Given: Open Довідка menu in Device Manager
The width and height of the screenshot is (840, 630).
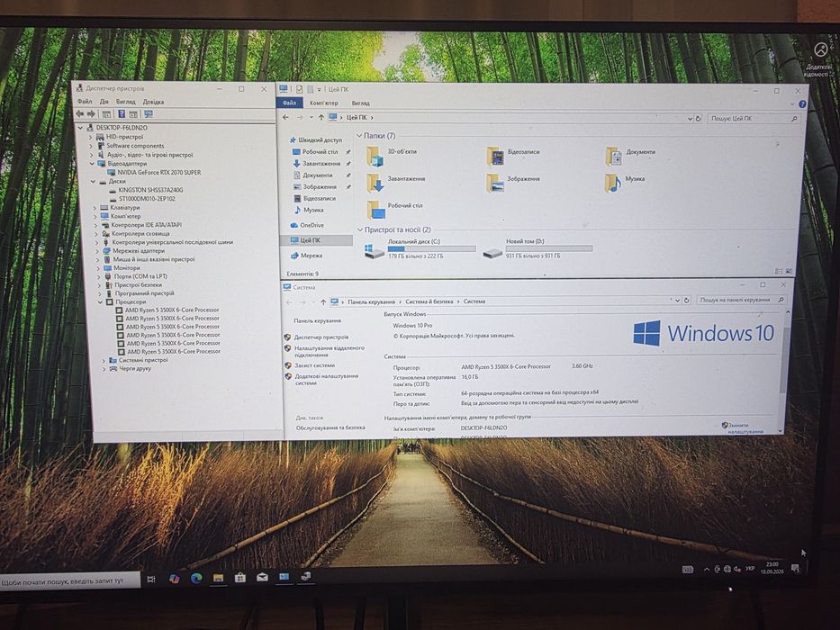Looking at the screenshot, I should 153,102.
